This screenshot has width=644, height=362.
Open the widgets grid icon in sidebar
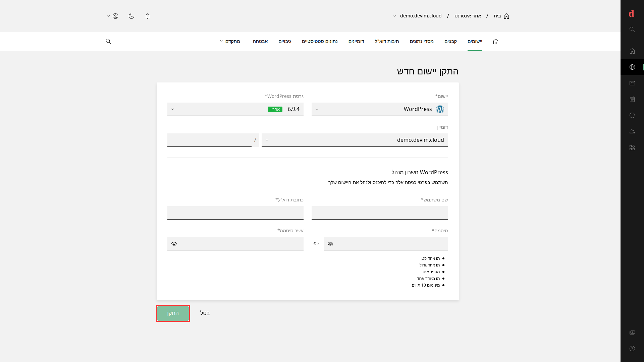click(x=632, y=147)
